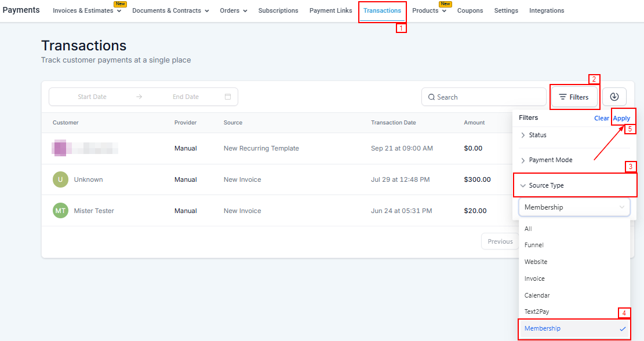Click the Start Date input
This screenshot has height=341, width=644.
tap(92, 97)
